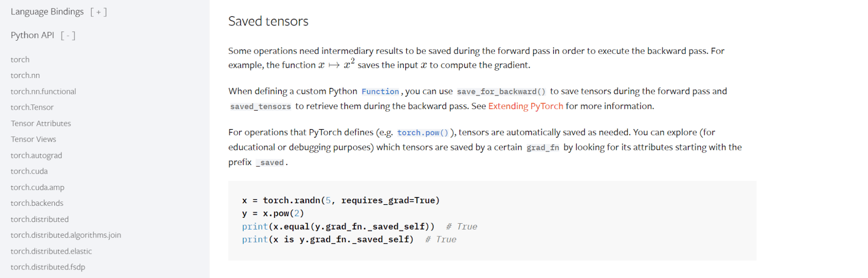Navigate to torch.autograd page
Viewport: 868px width, 278px height.
(x=36, y=156)
